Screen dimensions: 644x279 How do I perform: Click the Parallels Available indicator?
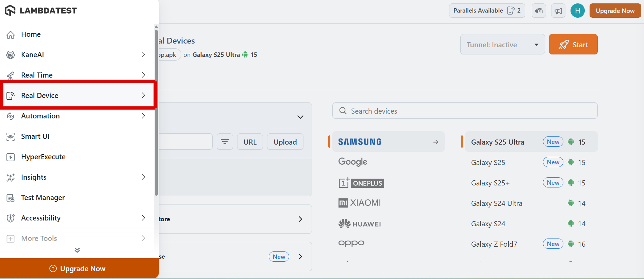click(487, 11)
